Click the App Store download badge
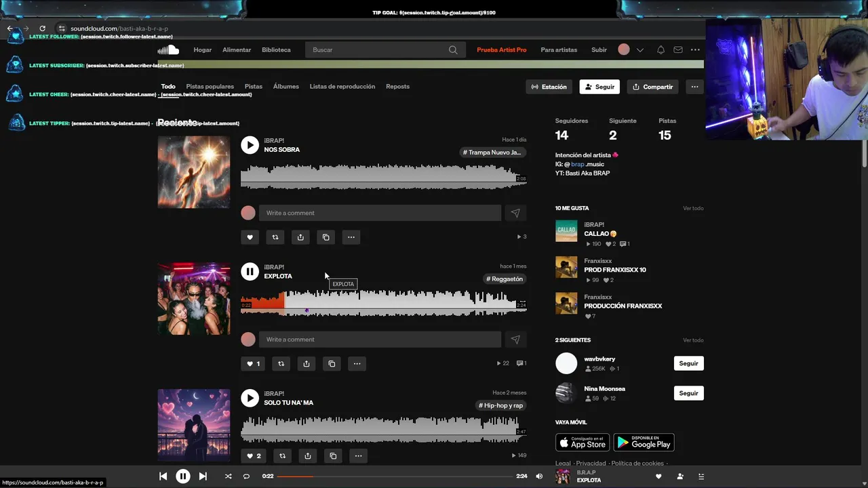This screenshot has width=868, height=488. pyautogui.click(x=583, y=443)
